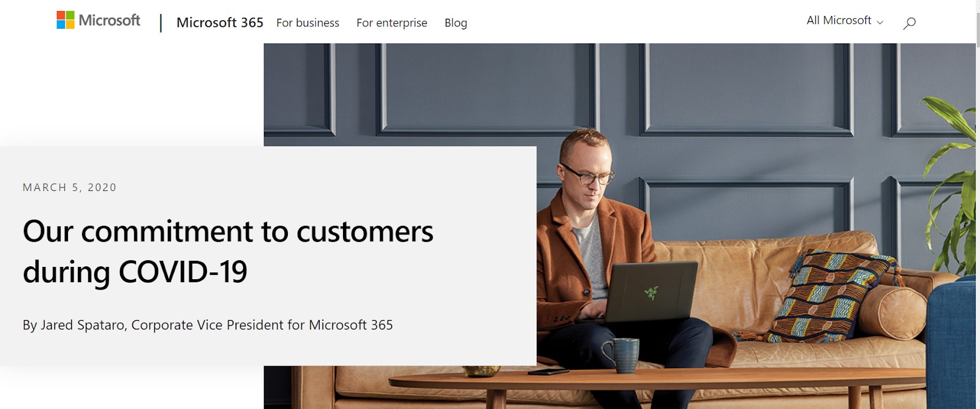Open the Microsoft 365 home link

tap(220, 23)
